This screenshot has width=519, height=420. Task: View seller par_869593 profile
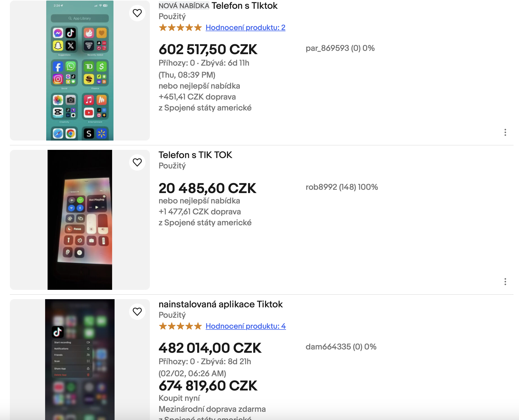(x=340, y=48)
